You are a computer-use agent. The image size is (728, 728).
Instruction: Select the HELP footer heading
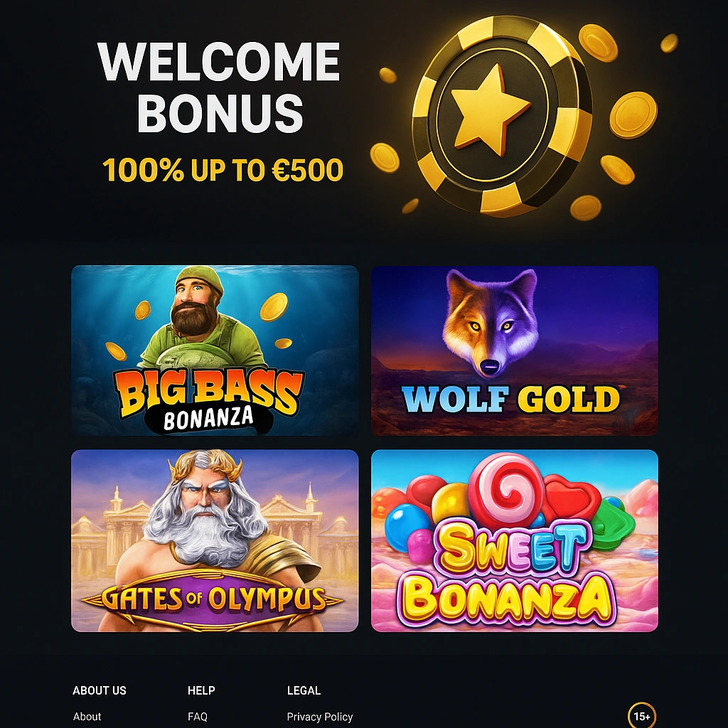201,690
